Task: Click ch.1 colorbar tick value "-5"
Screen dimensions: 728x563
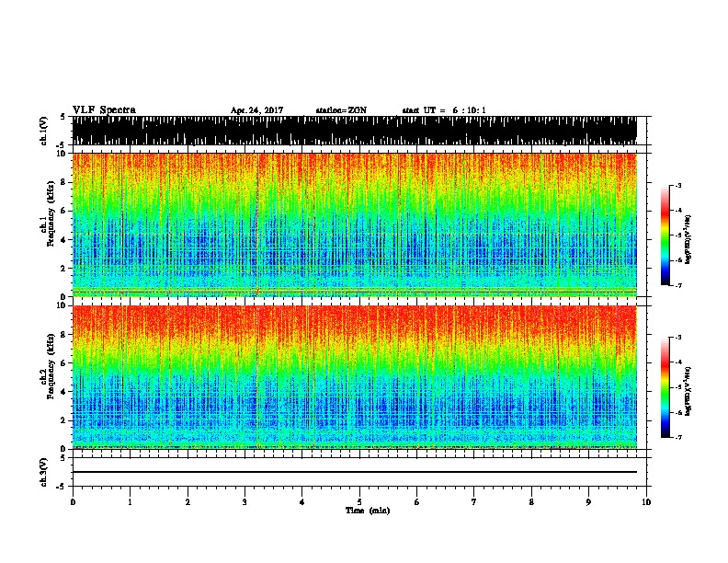Action: pyautogui.click(x=678, y=236)
